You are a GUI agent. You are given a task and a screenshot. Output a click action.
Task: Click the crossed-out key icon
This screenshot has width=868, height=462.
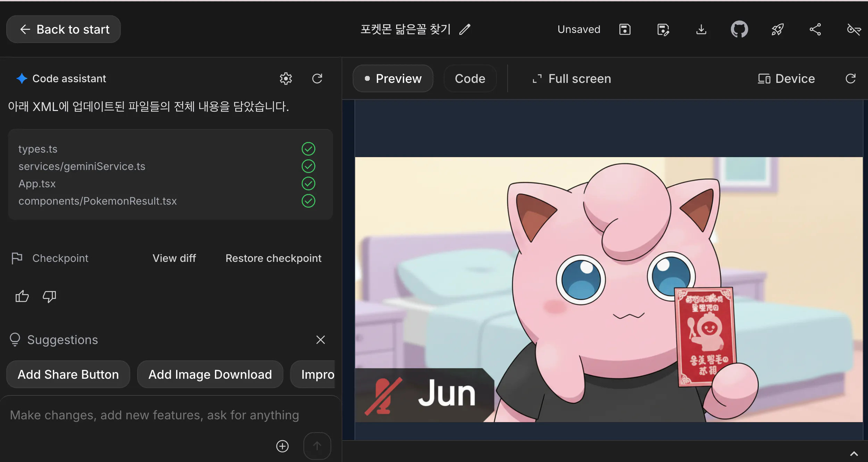pyautogui.click(x=854, y=29)
